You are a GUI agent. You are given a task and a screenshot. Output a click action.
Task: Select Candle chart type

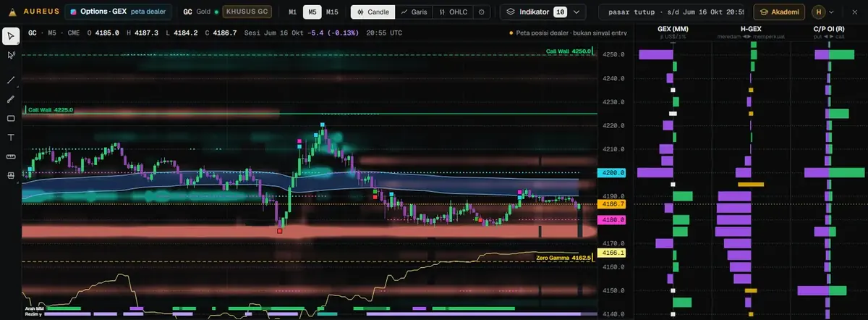tap(373, 12)
